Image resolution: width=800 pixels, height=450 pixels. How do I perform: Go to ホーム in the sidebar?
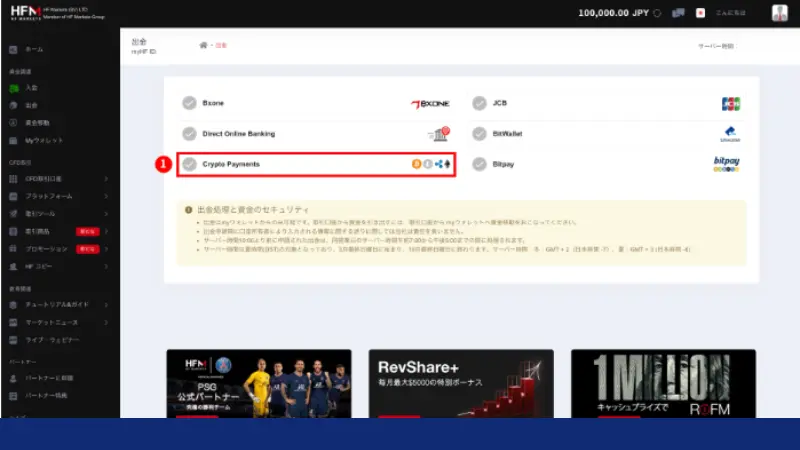pos(33,49)
